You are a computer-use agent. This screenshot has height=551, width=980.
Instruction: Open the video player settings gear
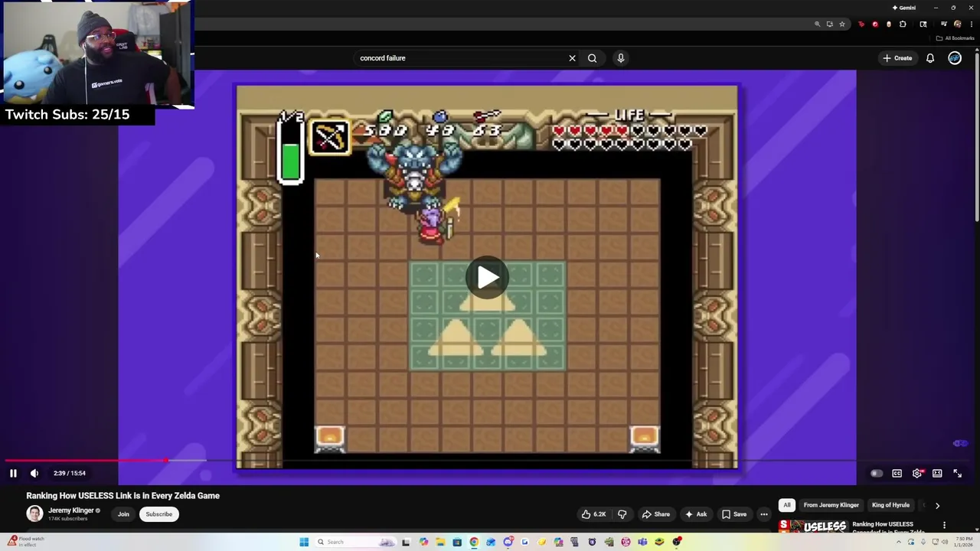click(x=917, y=473)
